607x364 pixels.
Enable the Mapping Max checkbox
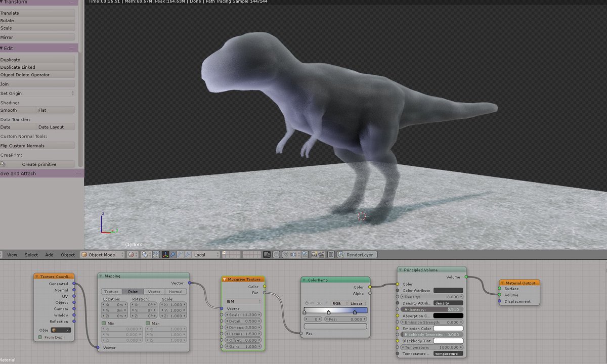pos(148,323)
